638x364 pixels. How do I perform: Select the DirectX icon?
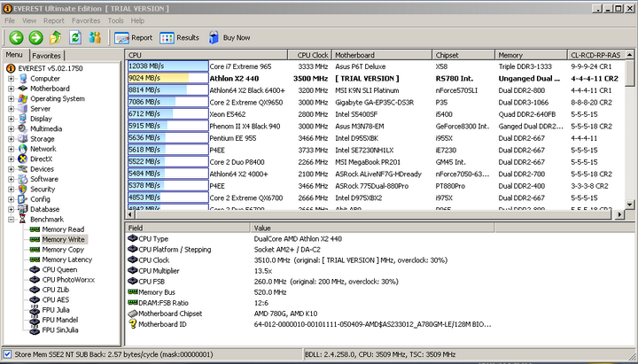(x=23, y=159)
